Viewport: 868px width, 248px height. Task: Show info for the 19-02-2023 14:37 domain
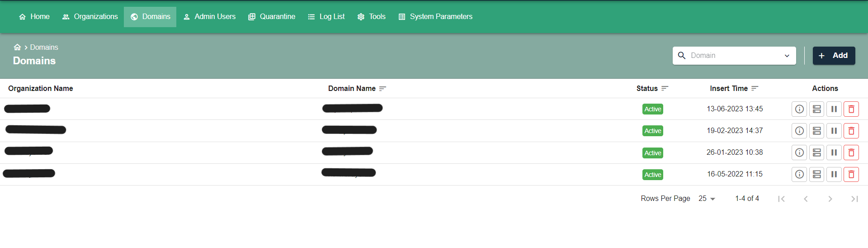point(799,131)
